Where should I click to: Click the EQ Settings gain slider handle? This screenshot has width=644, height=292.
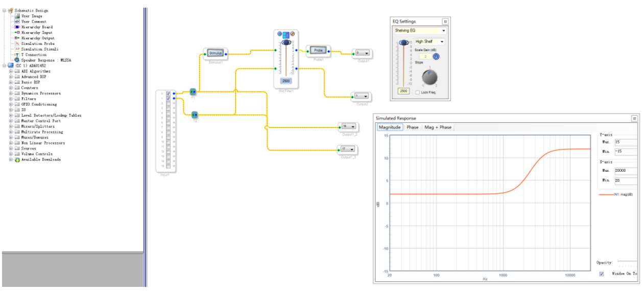(403, 43)
